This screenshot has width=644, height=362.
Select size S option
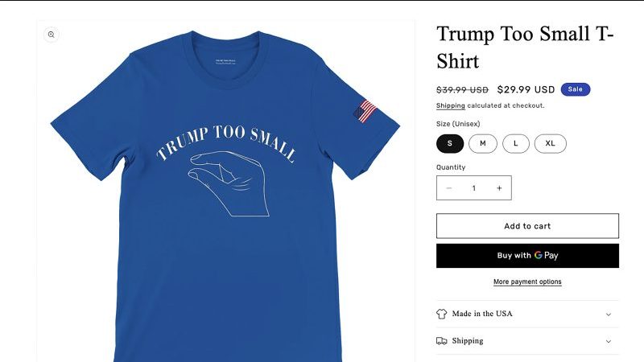pos(450,143)
